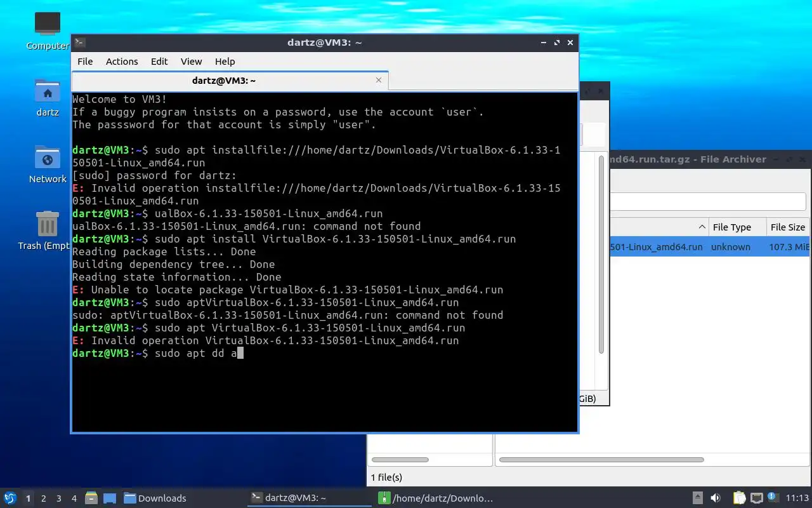Image resolution: width=812 pixels, height=508 pixels.
Task: Select the dartz@VM3: ~ terminal tab
Action: (x=223, y=81)
